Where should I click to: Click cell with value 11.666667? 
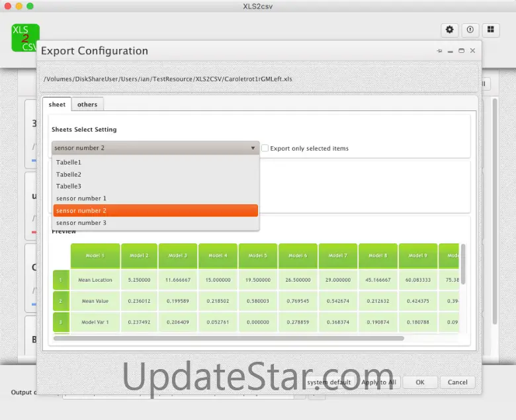point(178,280)
